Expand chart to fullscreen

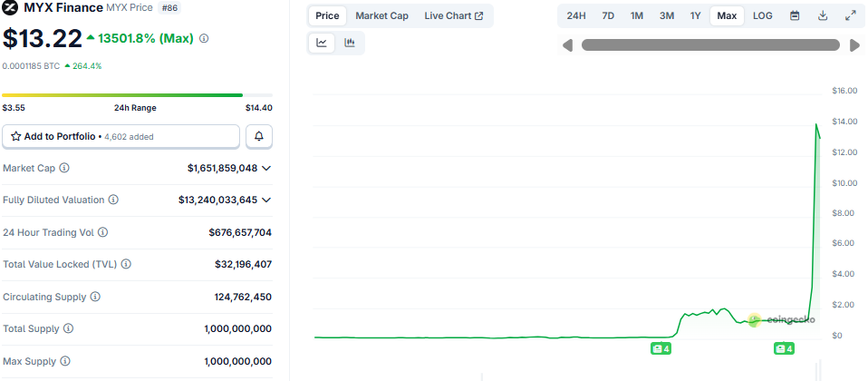pos(850,15)
